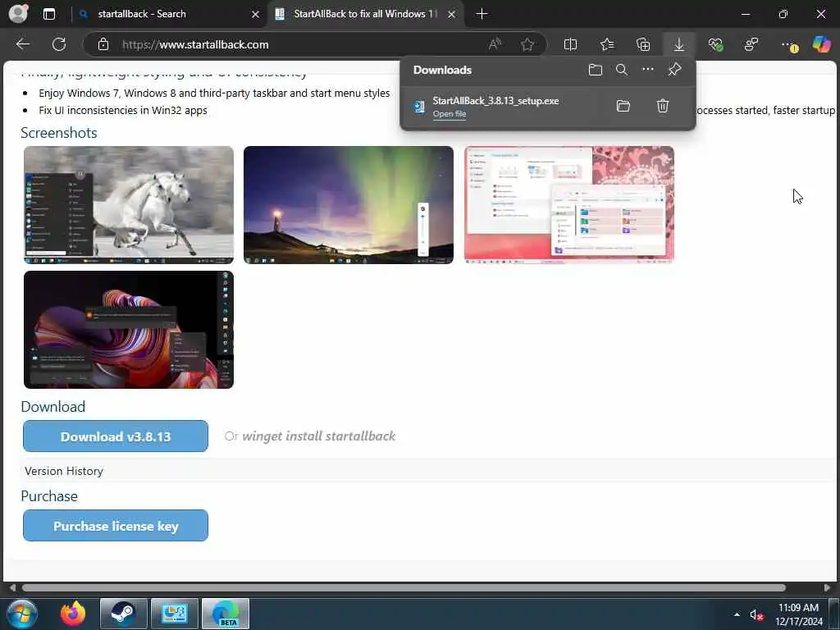Image resolution: width=840 pixels, height=630 pixels.
Task: Go back using the back arrow
Action: point(23,44)
